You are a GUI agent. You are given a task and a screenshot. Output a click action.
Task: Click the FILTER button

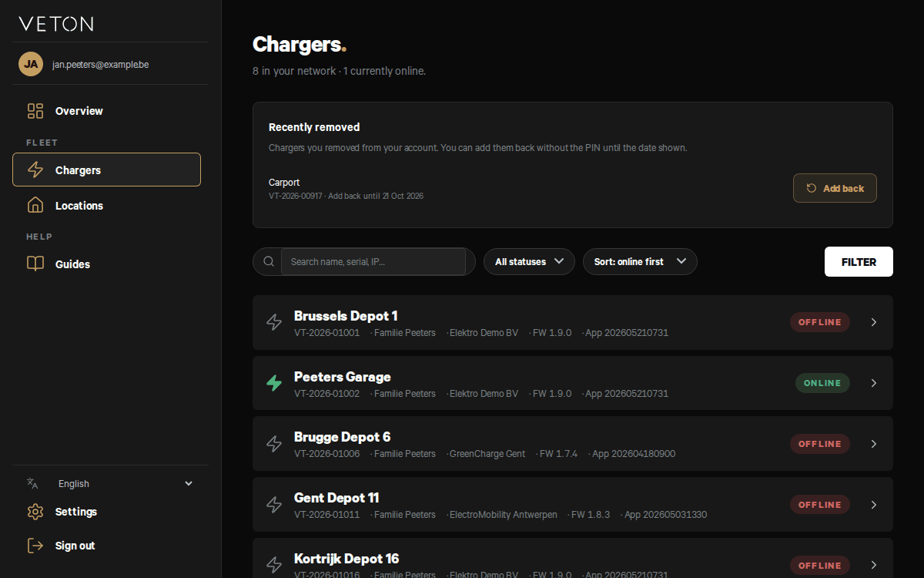pyautogui.click(x=859, y=261)
